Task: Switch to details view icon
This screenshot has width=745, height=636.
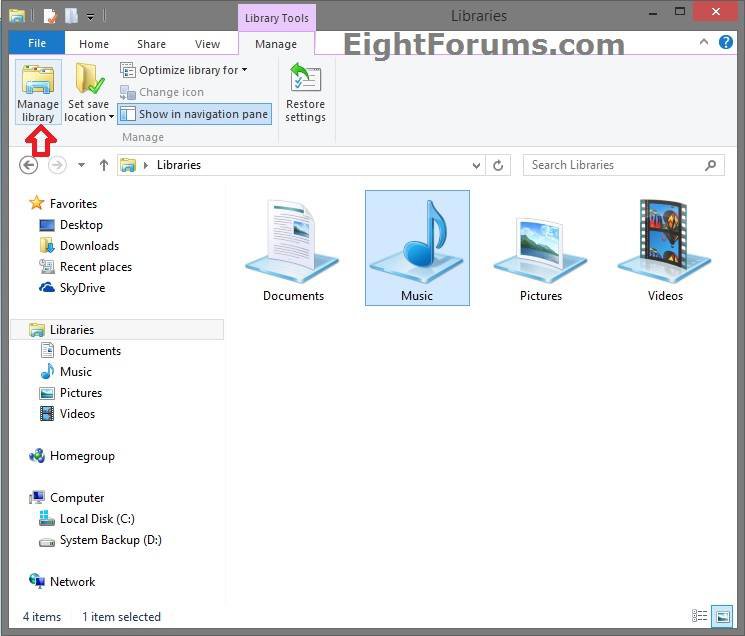Action: pos(699,616)
